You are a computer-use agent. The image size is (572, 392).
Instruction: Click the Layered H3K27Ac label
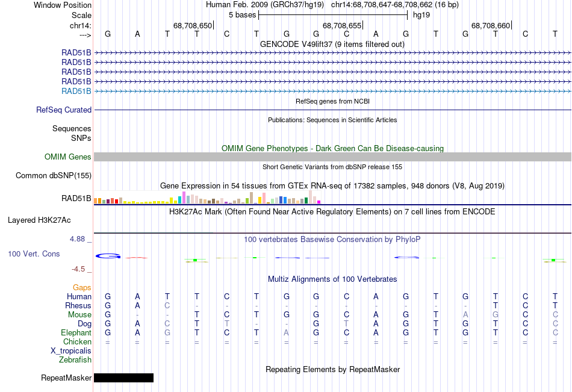coord(39,220)
